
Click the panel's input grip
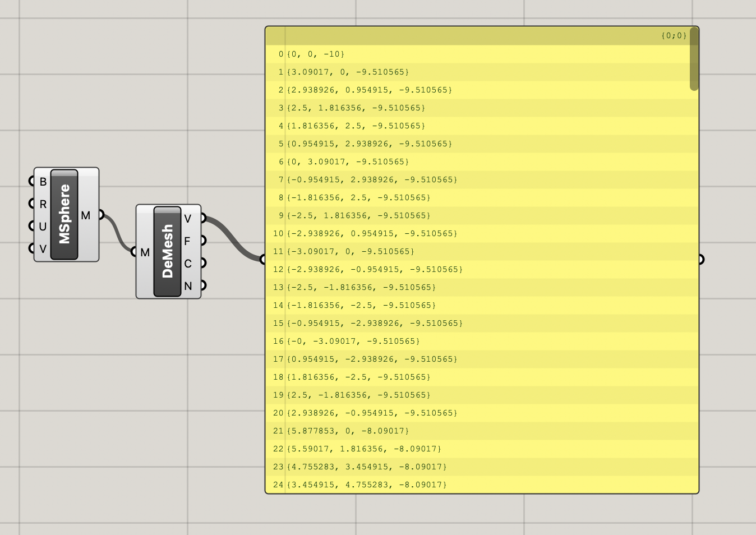[262, 259]
